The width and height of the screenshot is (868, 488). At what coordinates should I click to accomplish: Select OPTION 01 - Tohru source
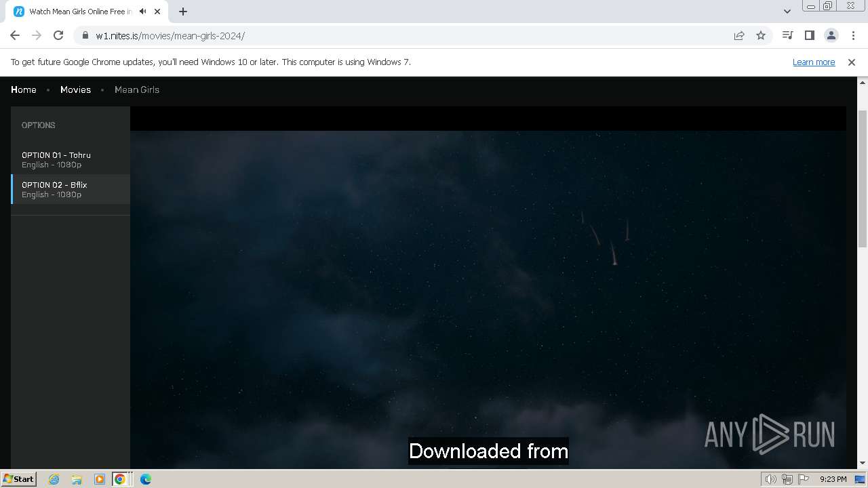click(x=71, y=159)
